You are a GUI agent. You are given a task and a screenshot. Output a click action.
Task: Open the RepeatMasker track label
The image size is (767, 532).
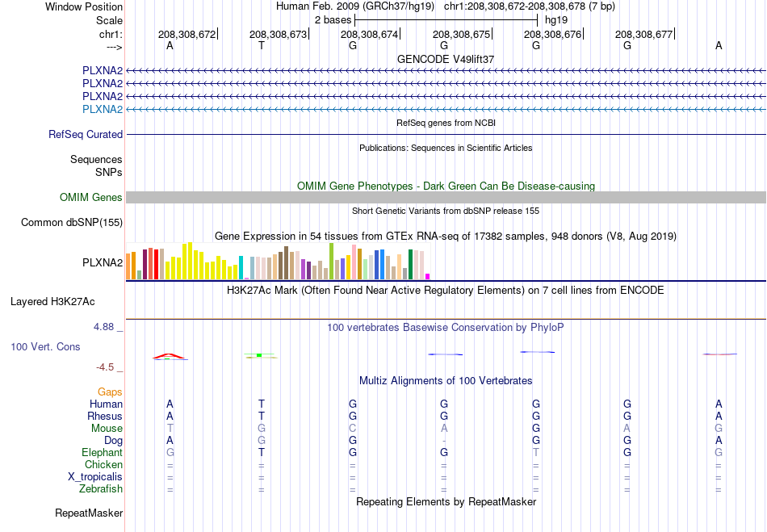coord(89,513)
